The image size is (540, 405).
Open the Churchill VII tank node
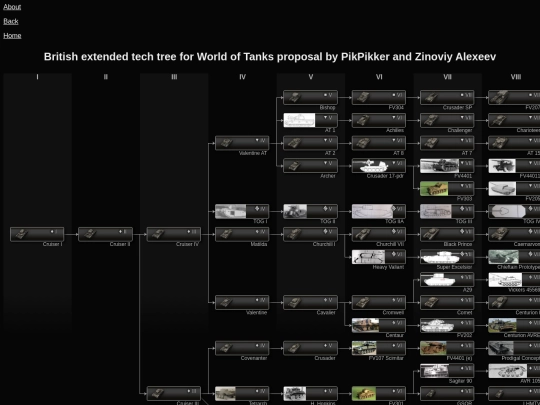point(379,234)
